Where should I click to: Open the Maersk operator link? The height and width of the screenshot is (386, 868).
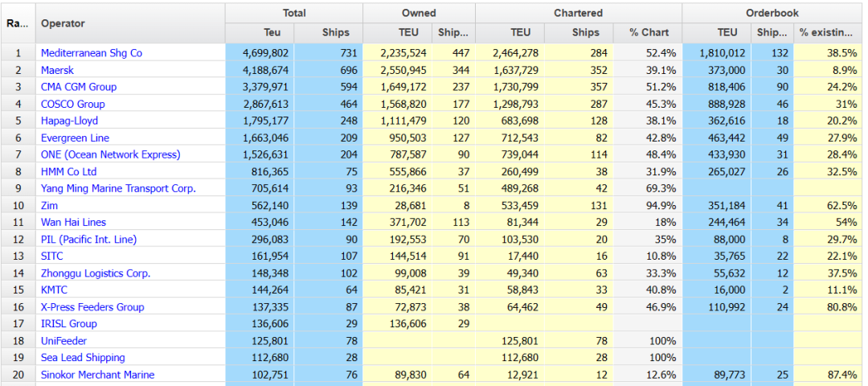57,70
